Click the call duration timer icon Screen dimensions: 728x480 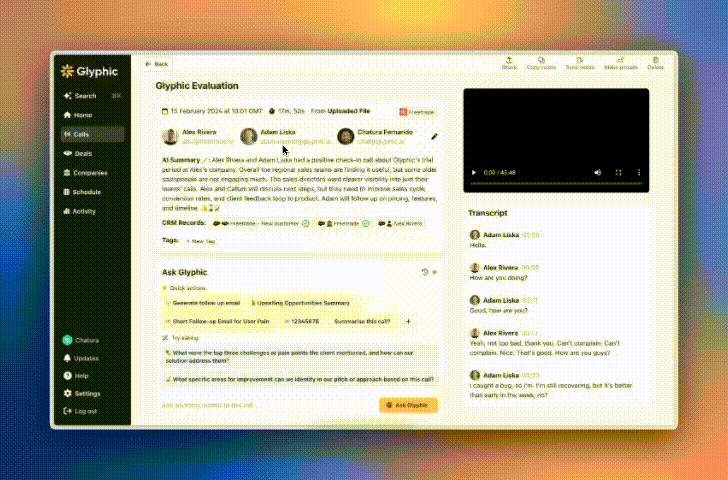(x=272, y=111)
